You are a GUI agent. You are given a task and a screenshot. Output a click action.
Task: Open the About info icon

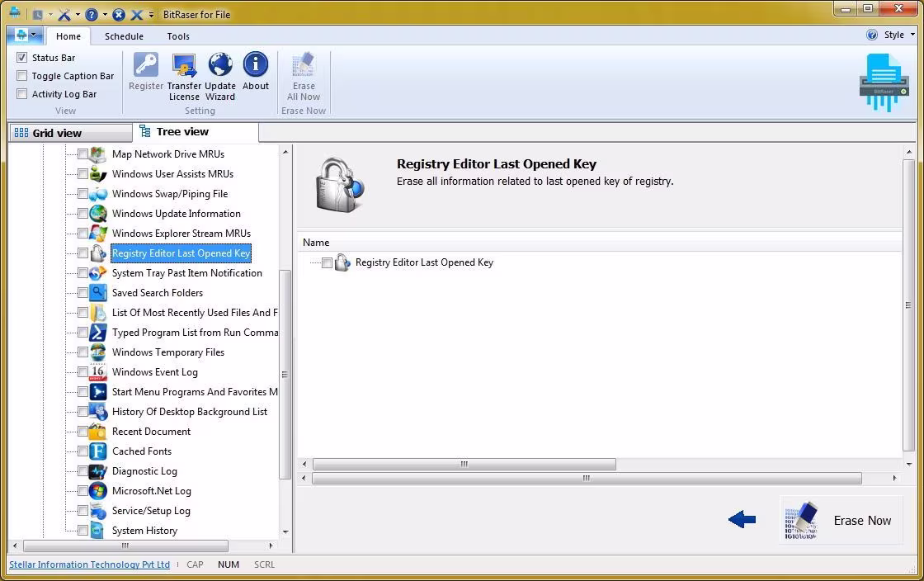pyautogui.click(x=256, y=65)
